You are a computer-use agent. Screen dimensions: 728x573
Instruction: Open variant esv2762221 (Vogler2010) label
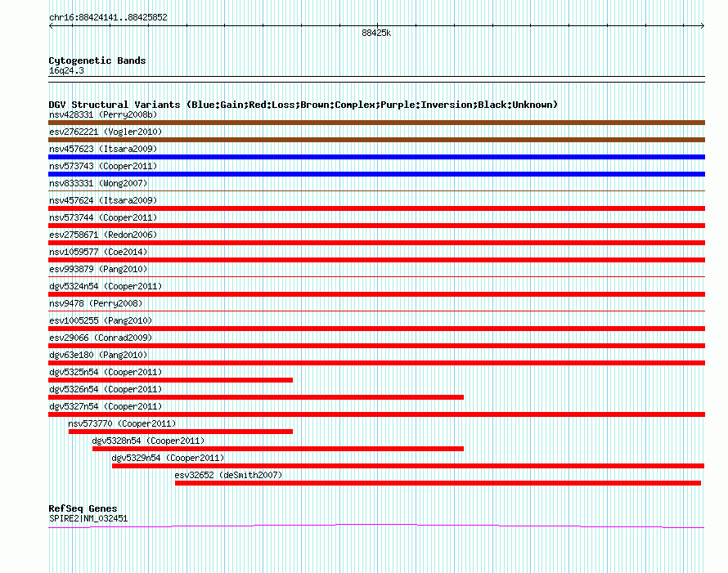tap(106, 132)
